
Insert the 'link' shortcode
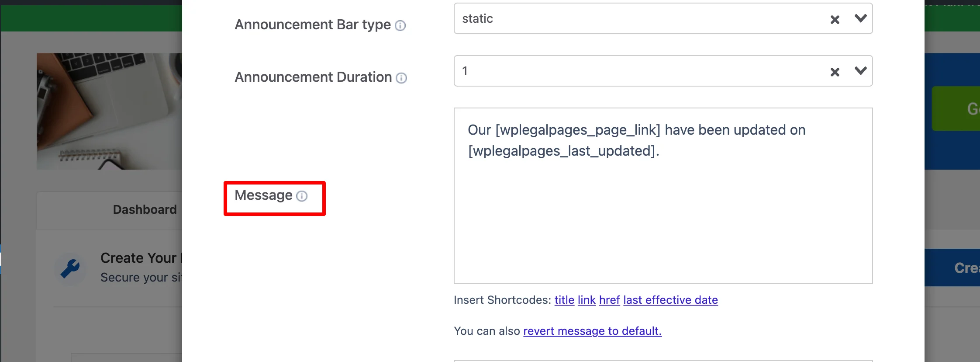point(587,300)
